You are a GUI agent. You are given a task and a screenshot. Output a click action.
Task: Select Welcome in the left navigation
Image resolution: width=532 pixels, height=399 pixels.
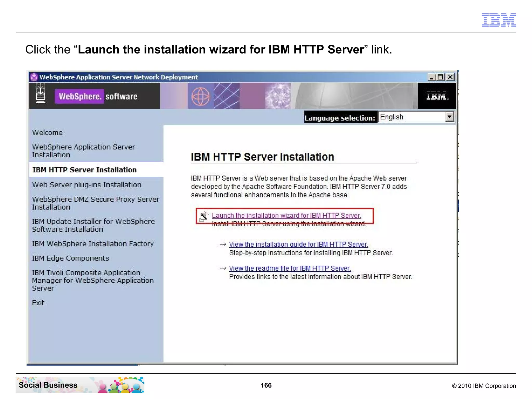click(47, 132)
